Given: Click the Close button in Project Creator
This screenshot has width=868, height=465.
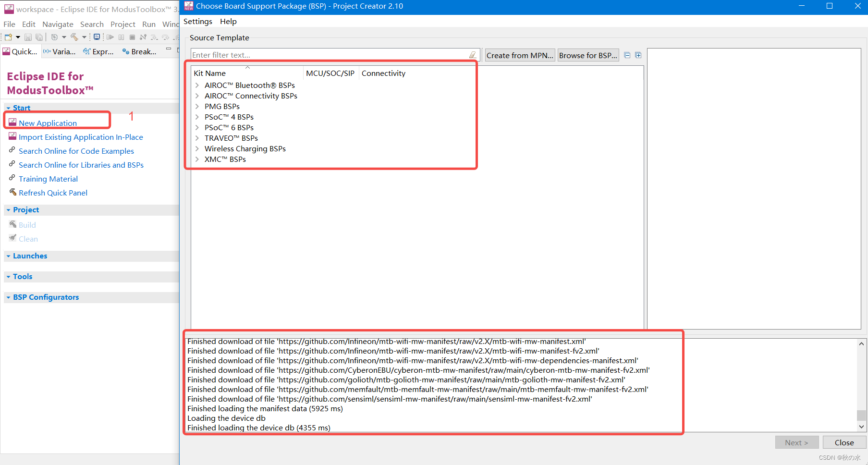Looking at the screenshot, I should point(844,442).
